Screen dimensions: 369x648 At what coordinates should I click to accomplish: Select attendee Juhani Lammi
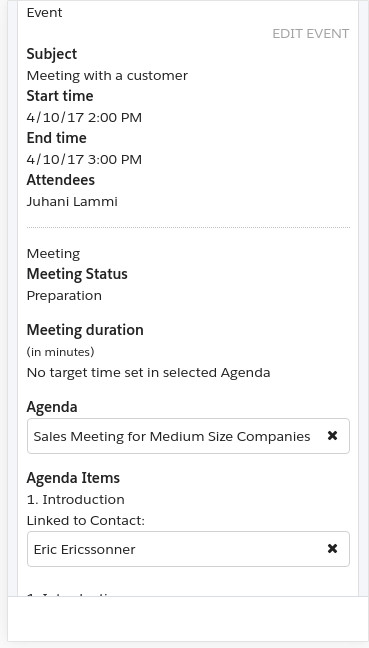pos(72,201)
